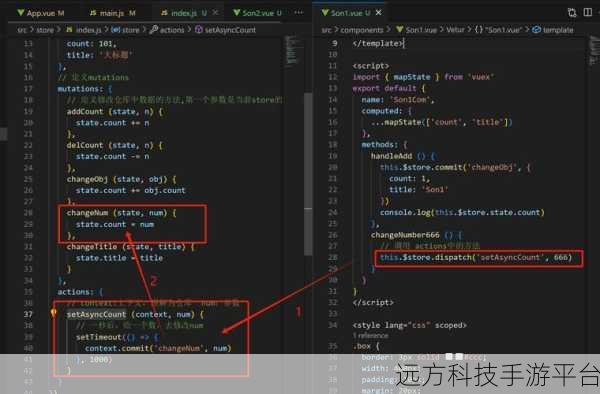Open the components breadcrumb in right pane
The width and height of the screenshot is (600, 394).
tap(362, 30)
